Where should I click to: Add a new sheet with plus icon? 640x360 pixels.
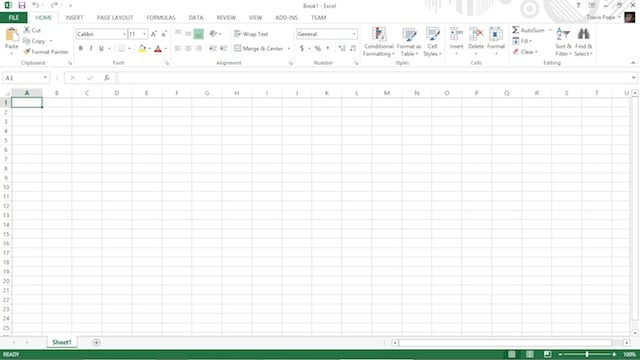96,342
